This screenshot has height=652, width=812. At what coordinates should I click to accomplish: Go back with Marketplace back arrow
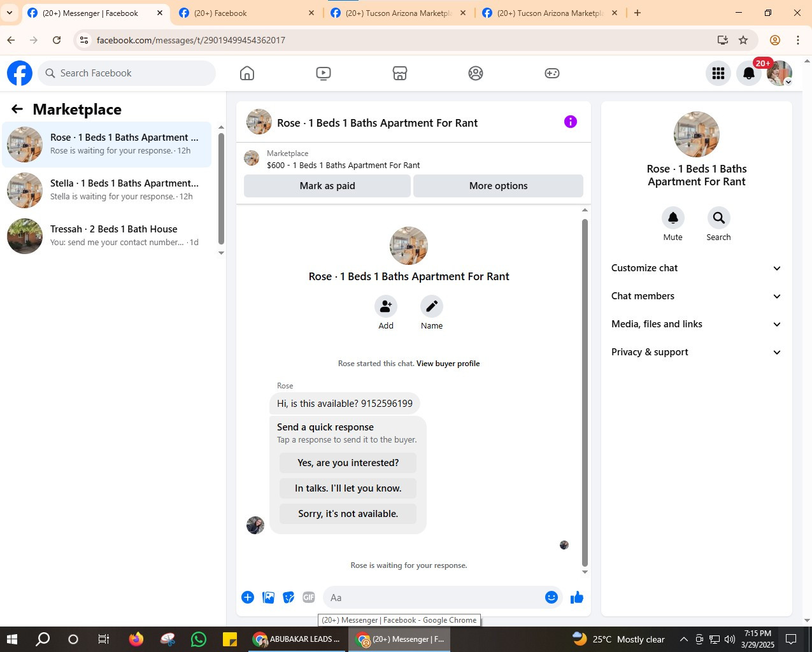tap(17, 110)
